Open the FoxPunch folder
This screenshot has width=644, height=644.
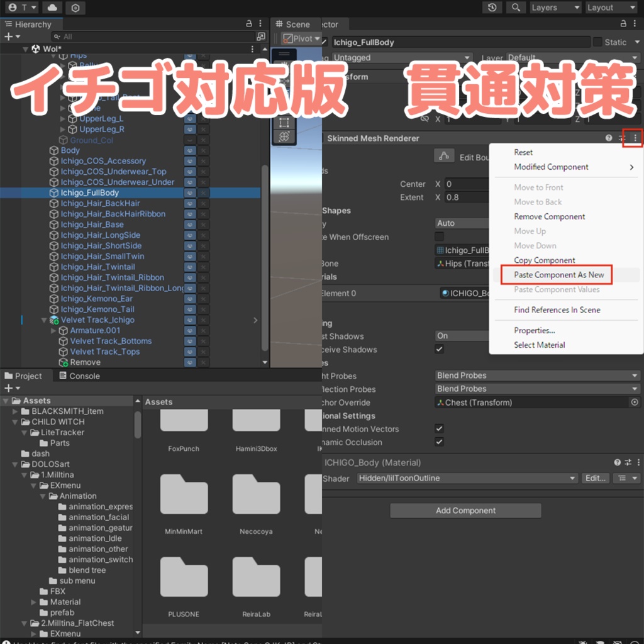184,430
